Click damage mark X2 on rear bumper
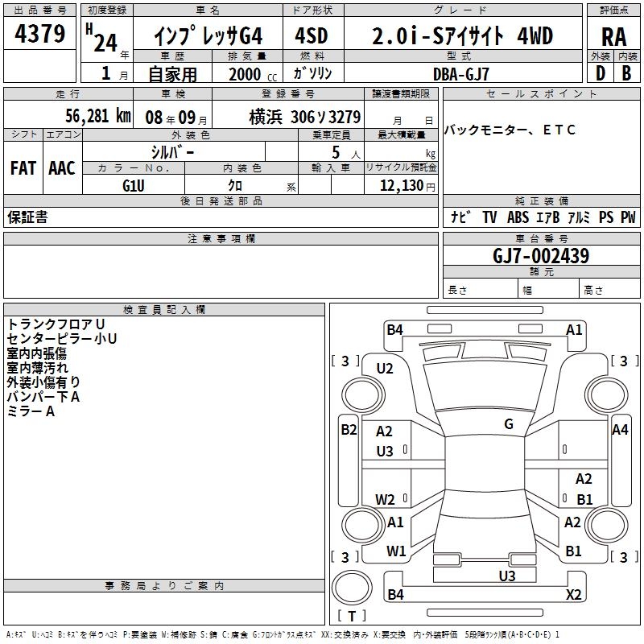Image resolution: width=644 pixels, height=644 pixels. point(573,594)
